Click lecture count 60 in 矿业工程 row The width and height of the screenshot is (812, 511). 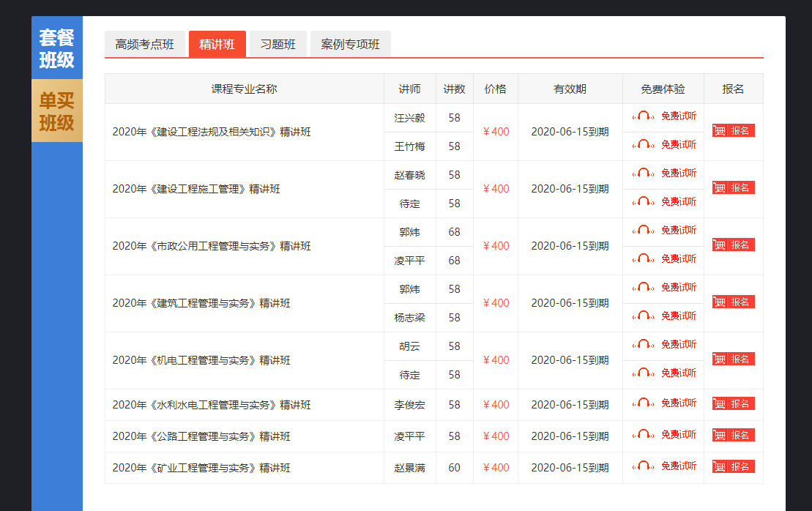(454, 468)
